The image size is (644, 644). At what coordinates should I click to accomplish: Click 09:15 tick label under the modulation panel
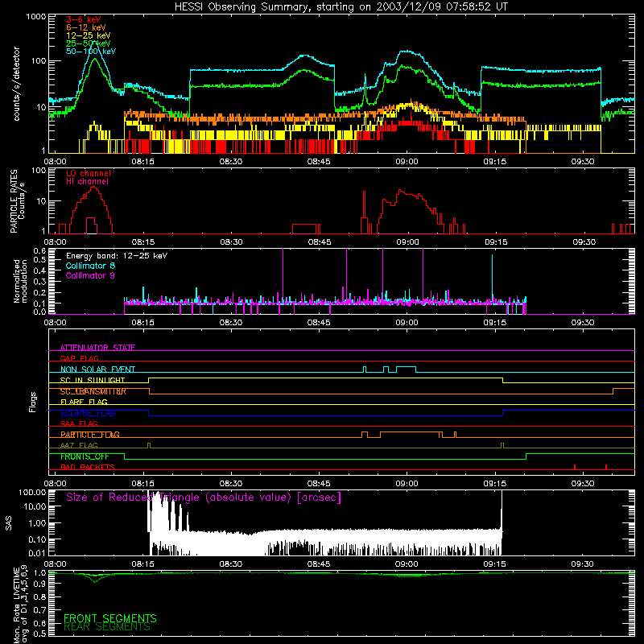pyautogui.click(x=494, y=323)
